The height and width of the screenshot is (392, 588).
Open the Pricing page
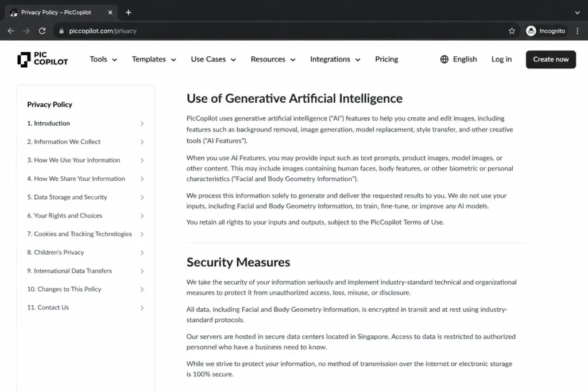[386, 59]
